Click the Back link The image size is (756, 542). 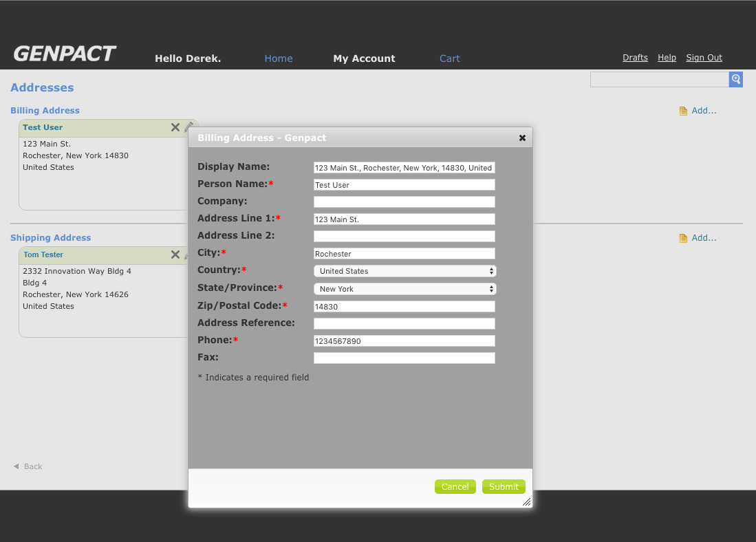pyautogui.click(x=28, y=466)
